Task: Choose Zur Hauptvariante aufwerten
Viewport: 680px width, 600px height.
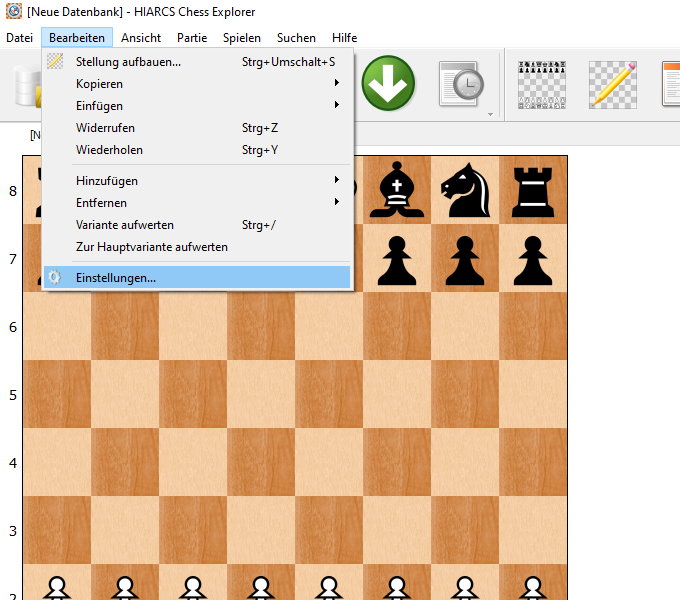Action: [x=197, y=247]
